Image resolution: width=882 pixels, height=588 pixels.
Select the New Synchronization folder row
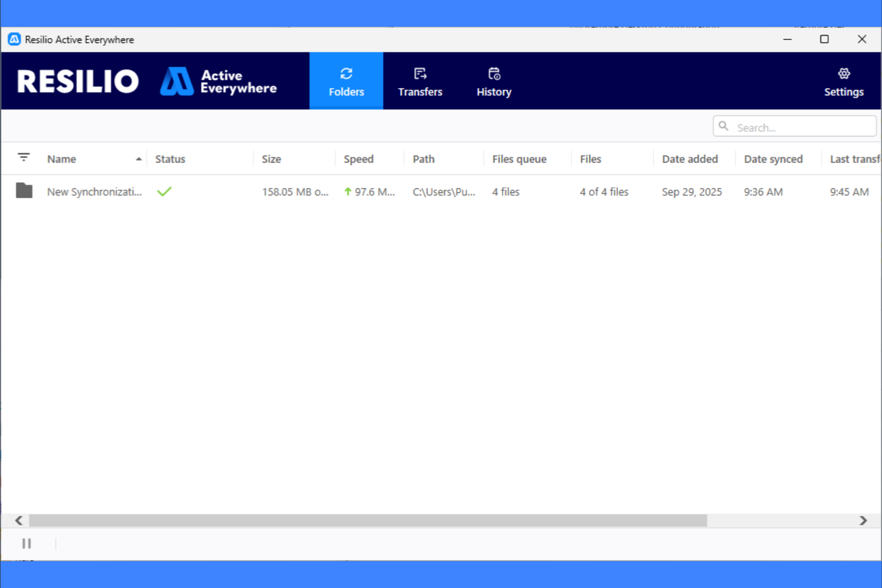[x=94, y=191]
